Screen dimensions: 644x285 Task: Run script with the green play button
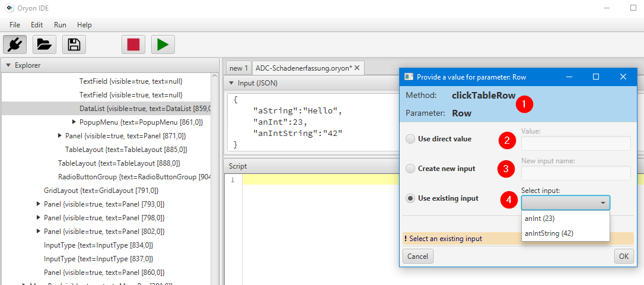click(x=163, y=45)
